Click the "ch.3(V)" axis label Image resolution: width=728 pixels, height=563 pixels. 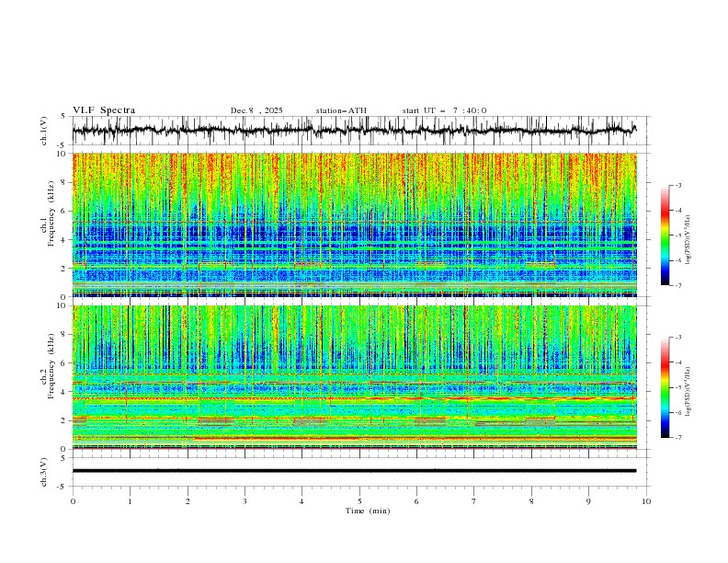point(44,472)
